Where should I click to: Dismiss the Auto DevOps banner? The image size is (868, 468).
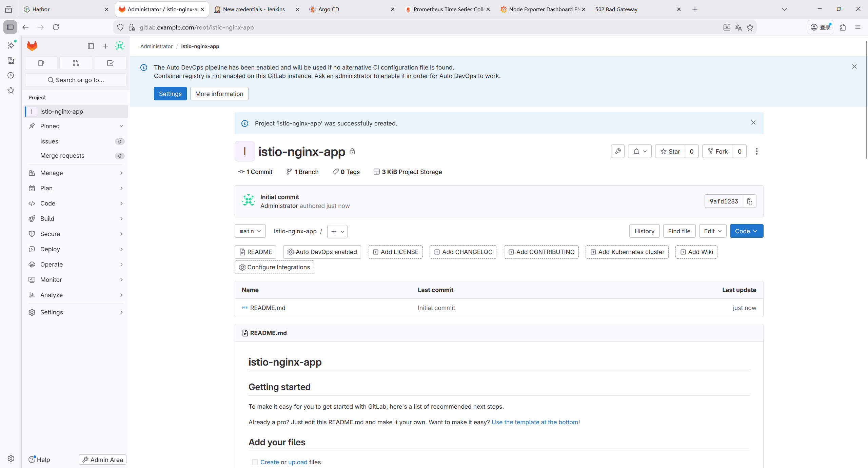[854, 66]
